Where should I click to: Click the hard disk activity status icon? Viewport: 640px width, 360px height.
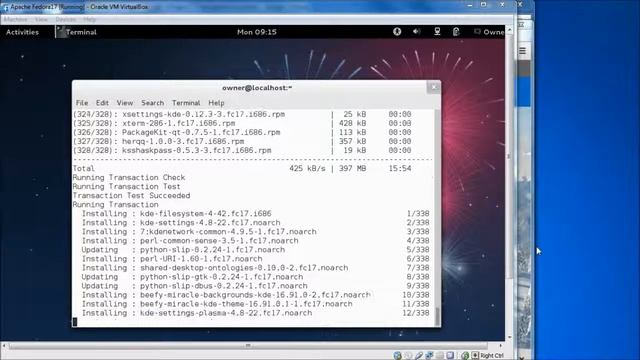point(398,356)
